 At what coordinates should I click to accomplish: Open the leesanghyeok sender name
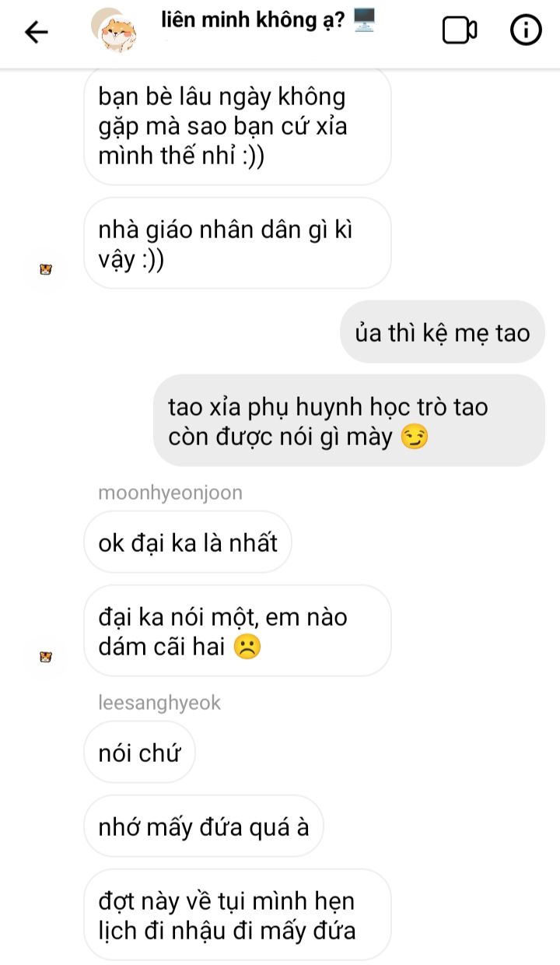(x=160, y=703)
